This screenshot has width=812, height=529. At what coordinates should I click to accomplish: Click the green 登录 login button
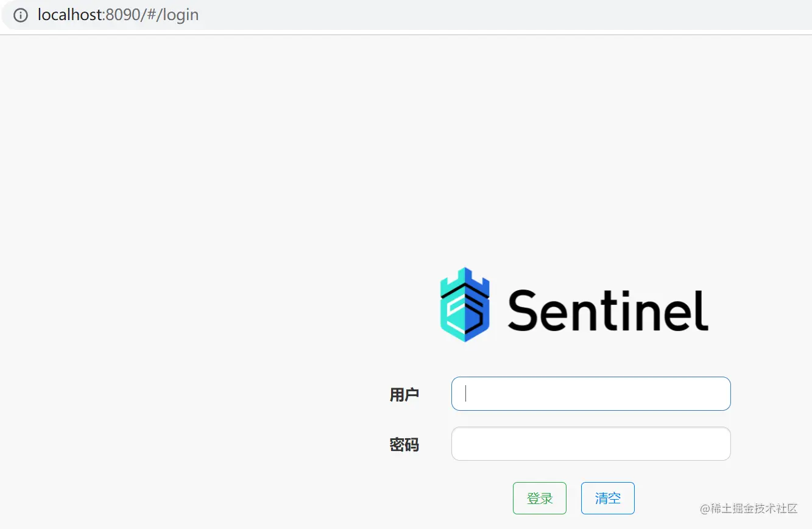[x=540, y=498]
